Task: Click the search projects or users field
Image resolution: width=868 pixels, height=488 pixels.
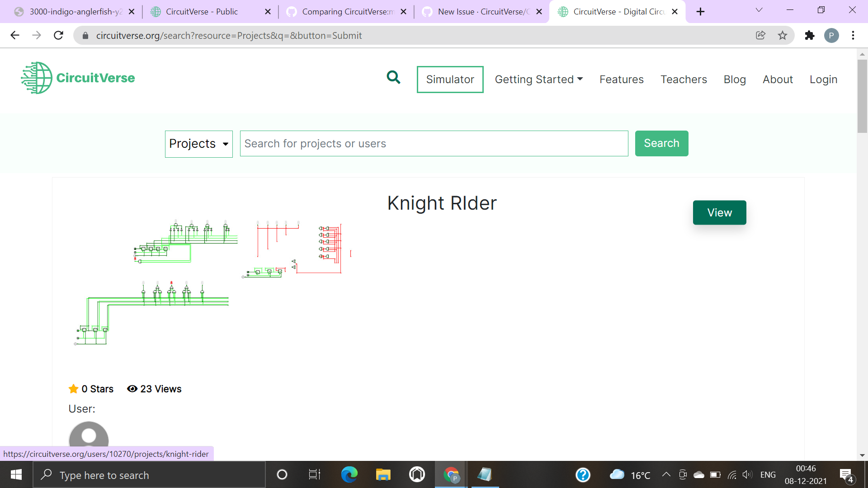Action: [x=434, y=144]
